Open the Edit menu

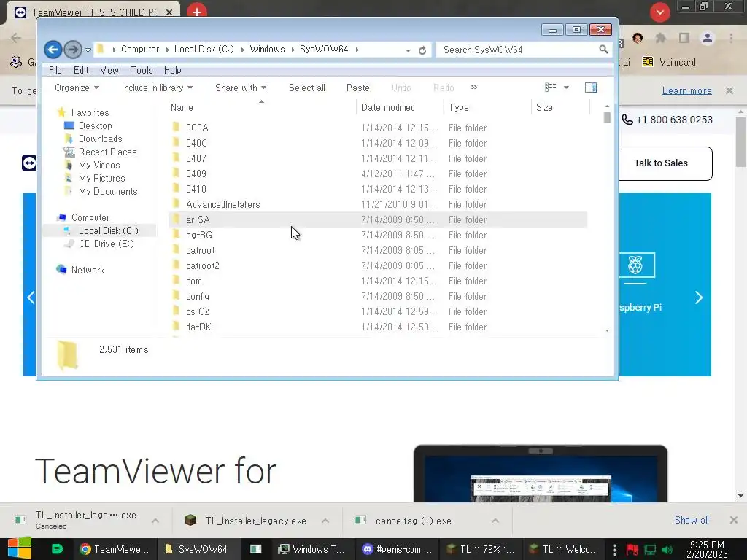pos(81,70)
